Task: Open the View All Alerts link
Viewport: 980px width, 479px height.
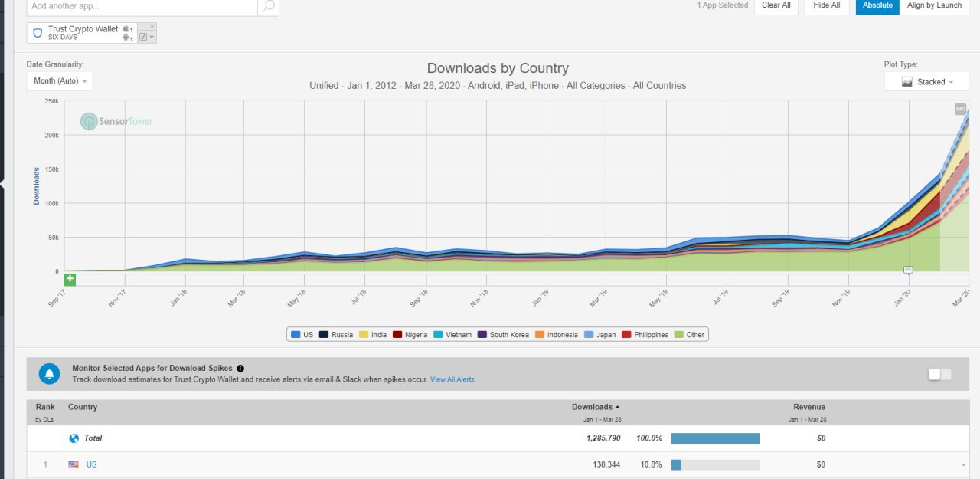Action: click(452, 379)
